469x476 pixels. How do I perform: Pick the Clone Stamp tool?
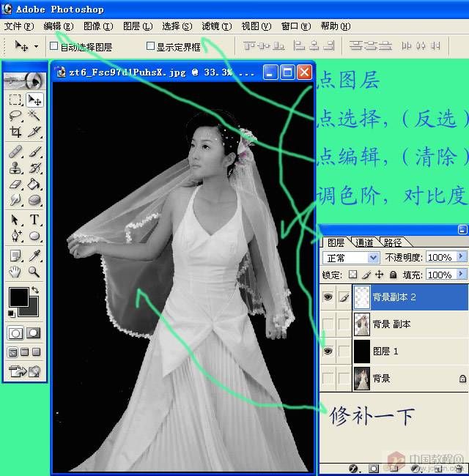[15, 167]
